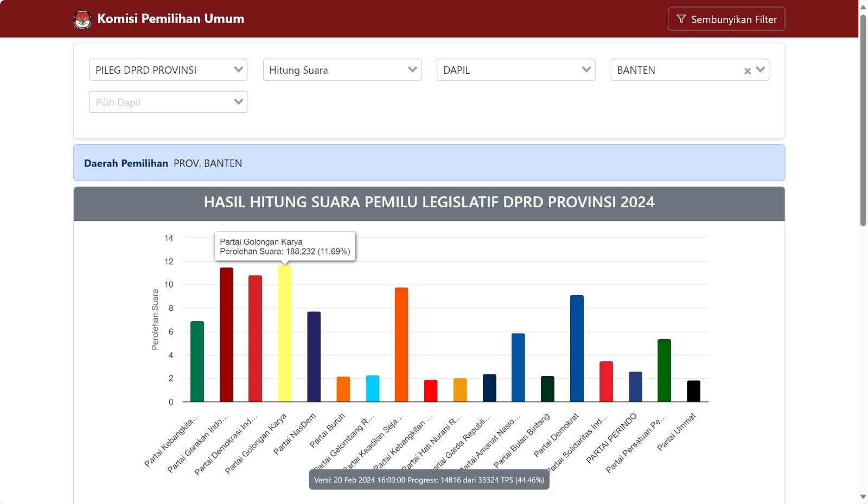The image size is (868, 504).
Task: Click the blue PARTAI PERINDO bar
Action: click(636, 387)
